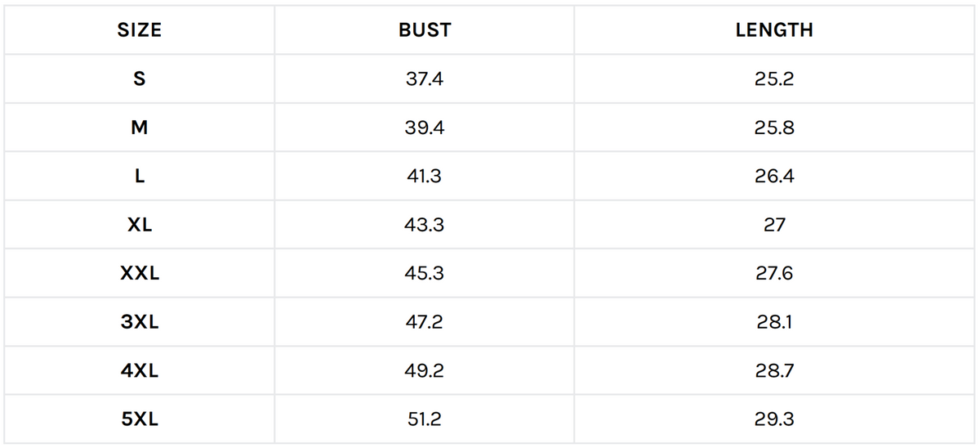Screen dimensions: 980x448
Task: Click the 5XL size label
Action: pos(140,419)
